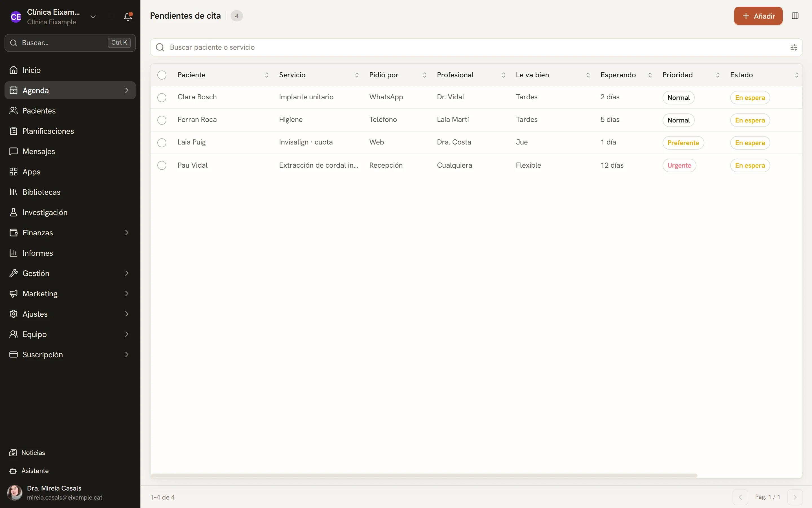The image size is (812, 508).
Task: Focus the sidebar Buscar Ctrl K field
Action: (x=70, y=43)
